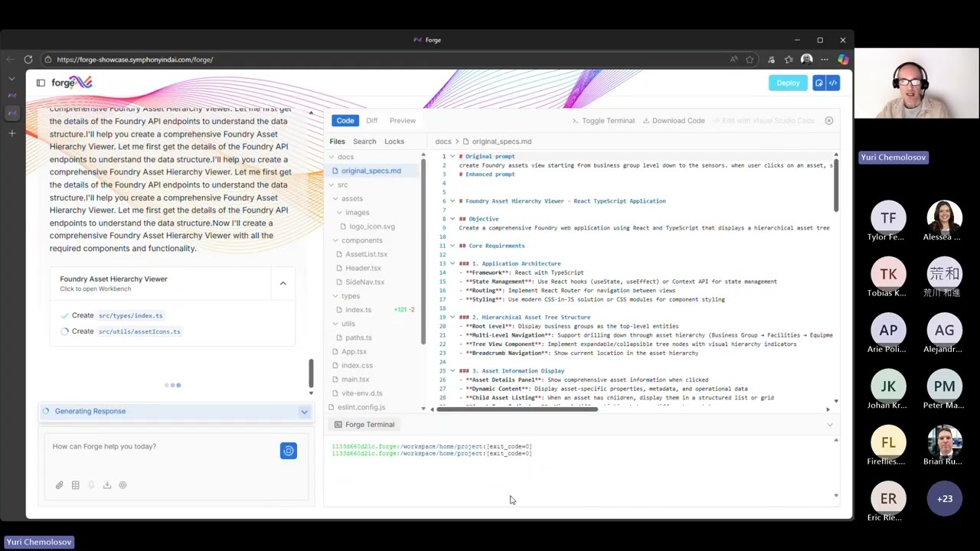Go back with the browser arrow
The image size is (980, 551).
pyautogui.click(x=10, y=59)
